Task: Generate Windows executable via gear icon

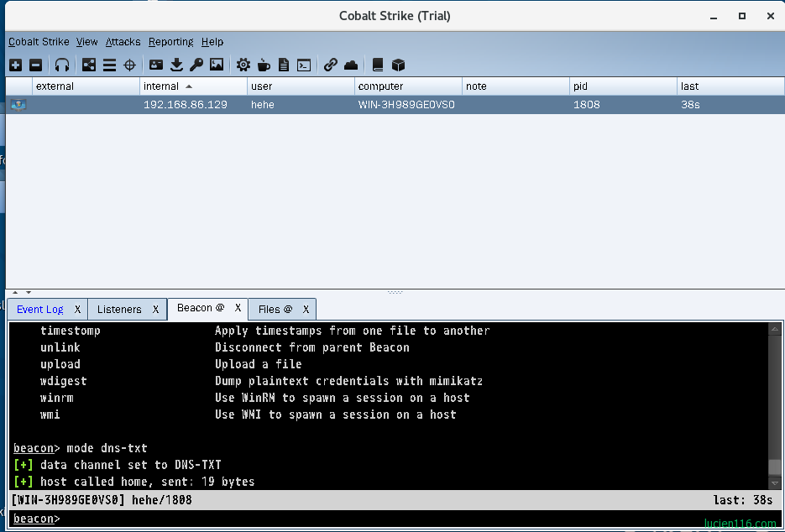Action: 243,65
